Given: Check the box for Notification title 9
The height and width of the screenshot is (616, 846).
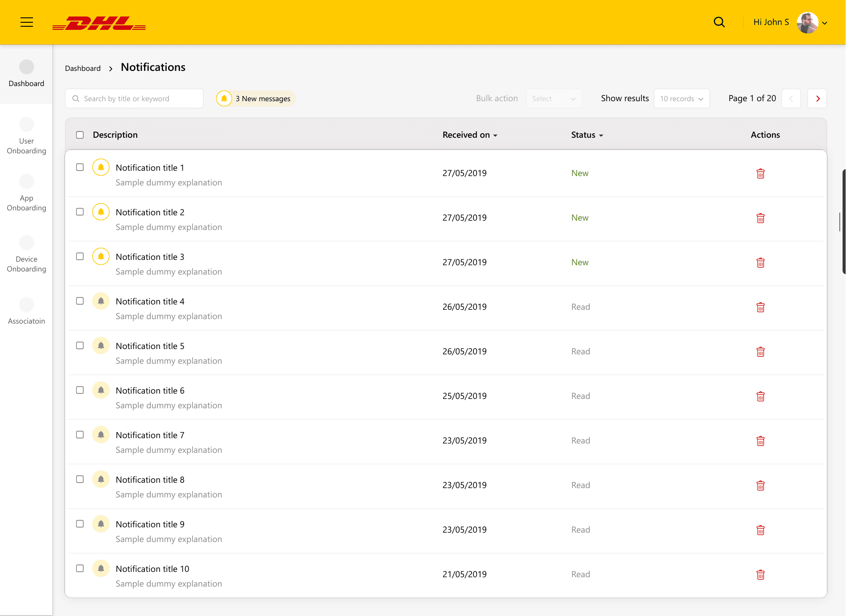Looking at the screenshot, I should pos(80,524).
